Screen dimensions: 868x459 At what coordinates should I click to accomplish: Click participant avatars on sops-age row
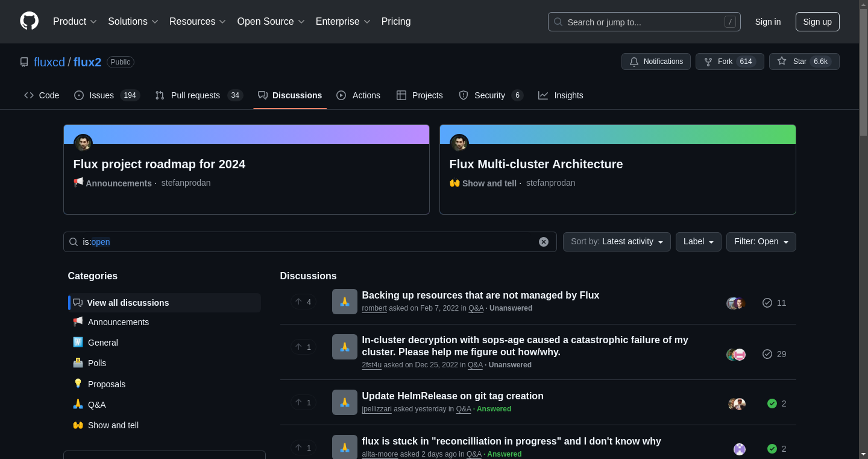[736, 355]
